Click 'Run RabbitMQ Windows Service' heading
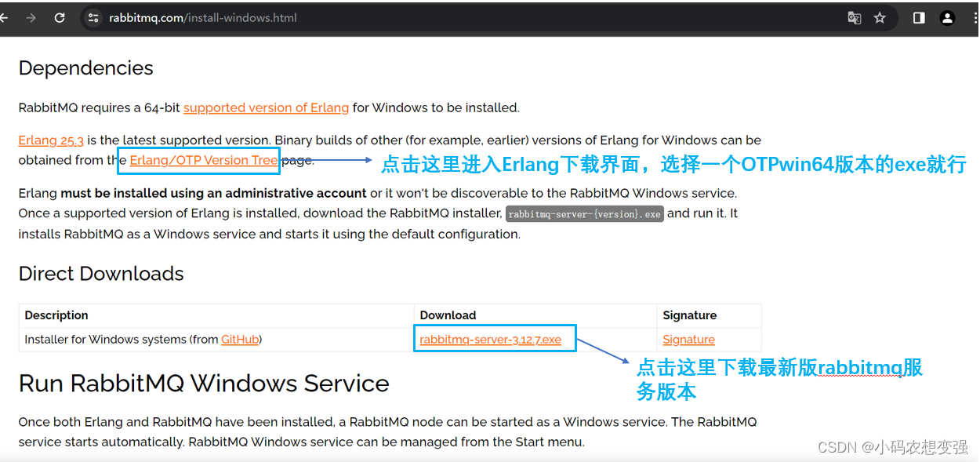This screenshot has height=462, width=980. coord(204,384)
